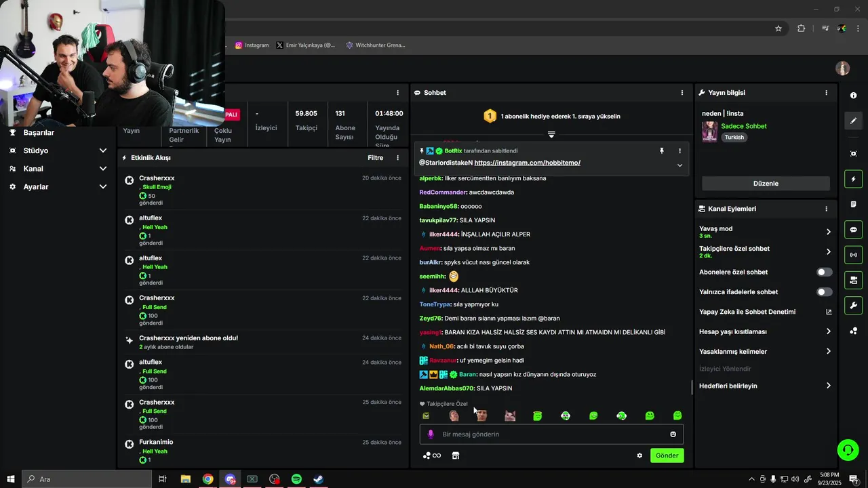Viewport: 868px width, 488px height.
Task: Click the stream category thumbnail image
Action: point(709,131)
